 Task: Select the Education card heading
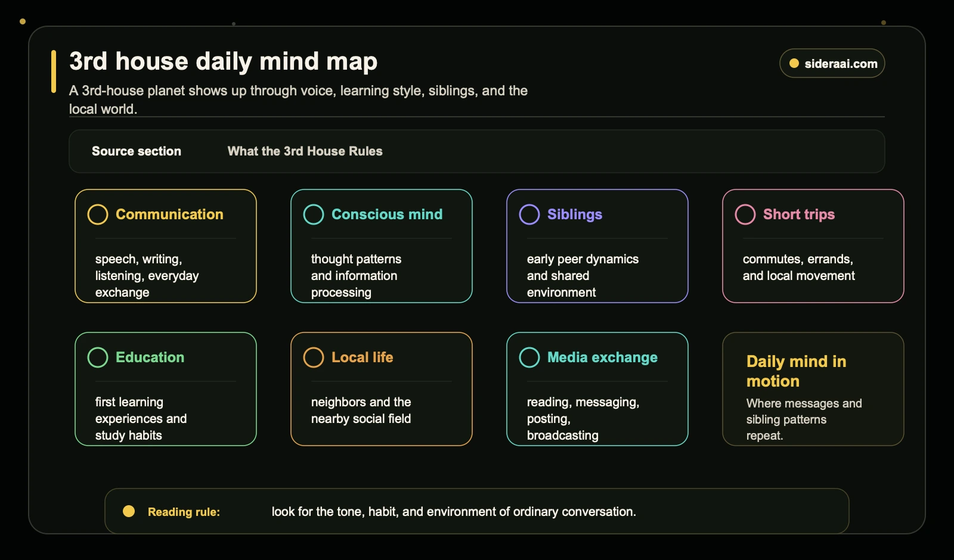pyautogui.click(x=150, y=357)
